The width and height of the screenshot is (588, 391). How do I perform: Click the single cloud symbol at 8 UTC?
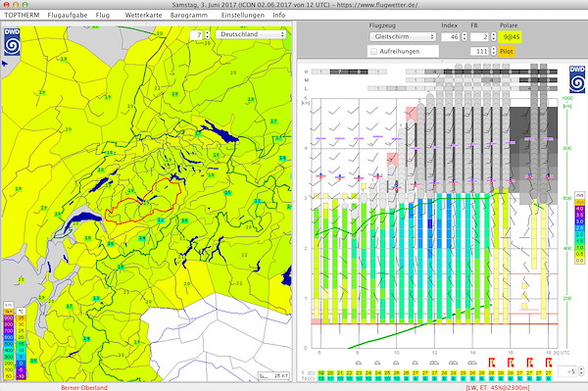click(358, 363)
